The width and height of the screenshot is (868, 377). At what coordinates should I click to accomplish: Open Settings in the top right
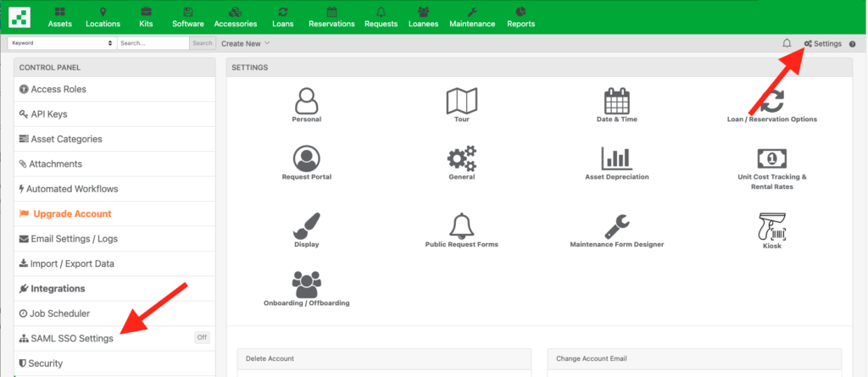click(822, 44)
